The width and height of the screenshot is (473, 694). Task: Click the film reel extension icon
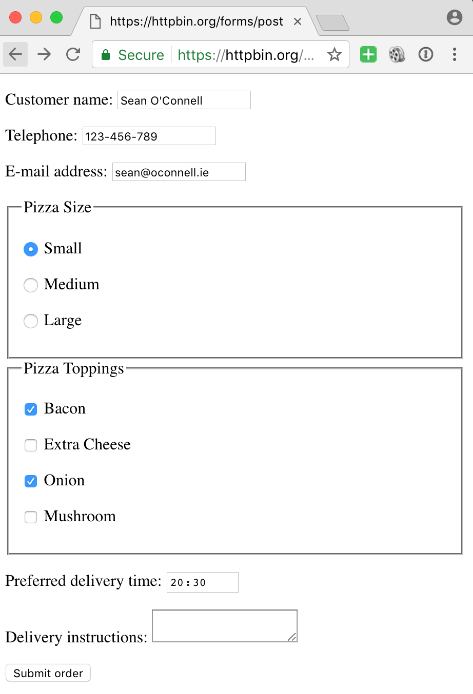(x=397, y=54)
